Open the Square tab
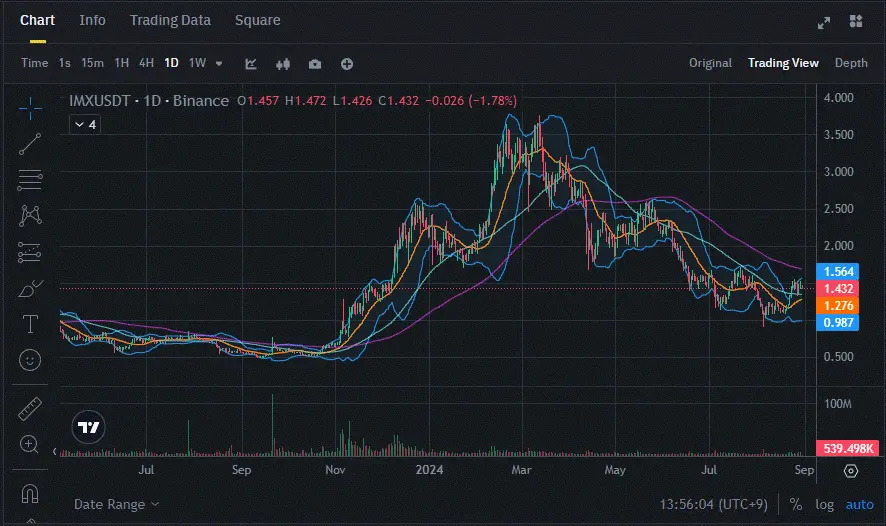This screenshot has width=886, height=526. 258,20
